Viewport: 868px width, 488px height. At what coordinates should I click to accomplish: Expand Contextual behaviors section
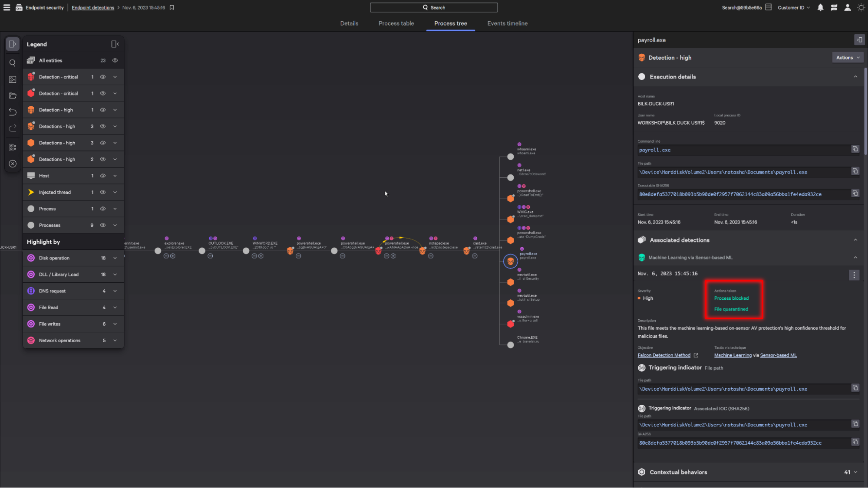pos(855,472)
